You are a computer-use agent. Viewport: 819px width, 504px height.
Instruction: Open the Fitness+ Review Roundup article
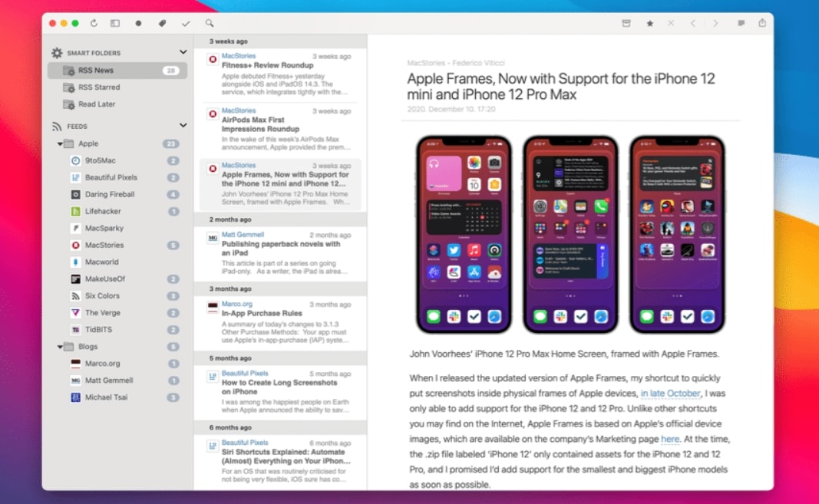256,66
